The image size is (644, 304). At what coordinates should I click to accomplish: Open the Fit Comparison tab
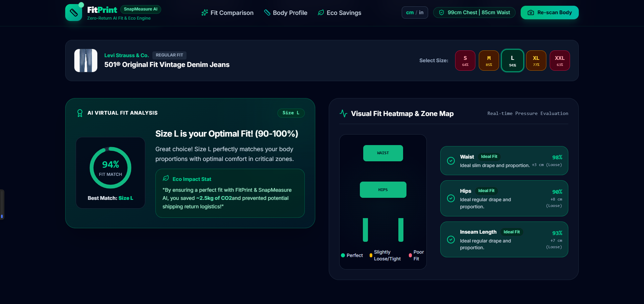227,13
